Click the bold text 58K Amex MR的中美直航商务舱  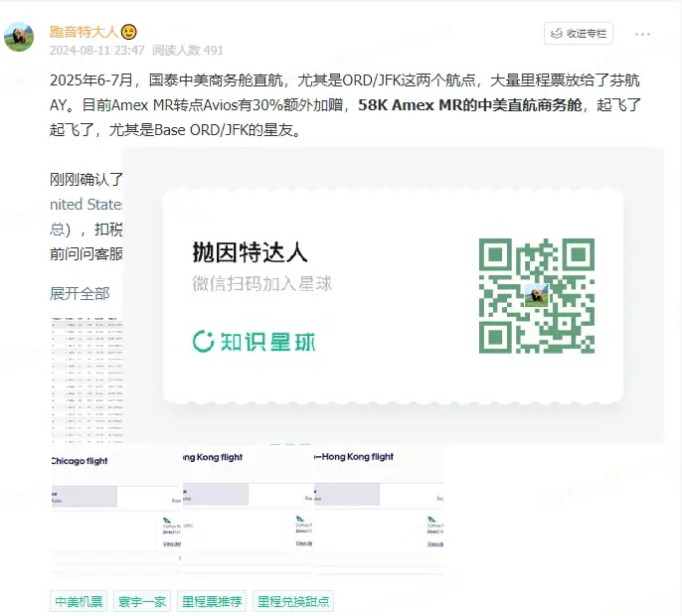point(469,105)
